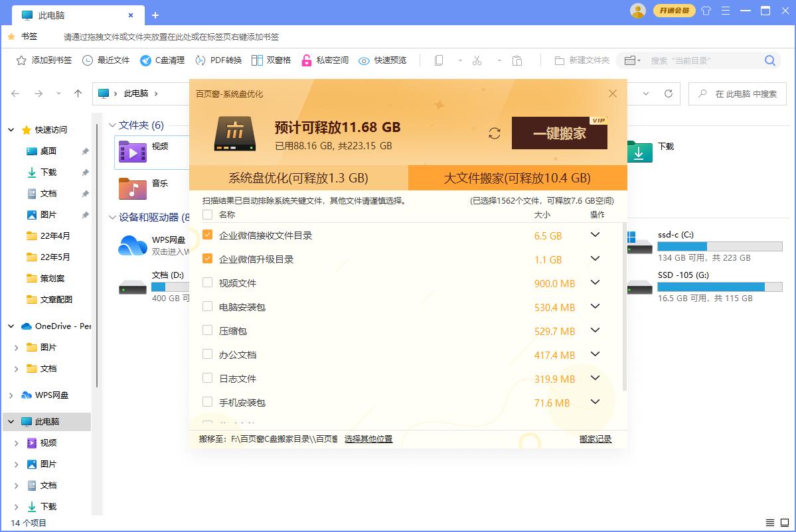Launch the PDF转换 converter
Screen dimensions: 796x532
click(x=218, y=60)
